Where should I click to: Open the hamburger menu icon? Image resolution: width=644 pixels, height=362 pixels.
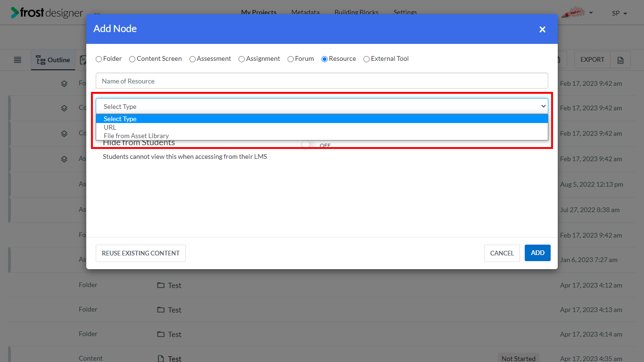[x=17, y=60]
